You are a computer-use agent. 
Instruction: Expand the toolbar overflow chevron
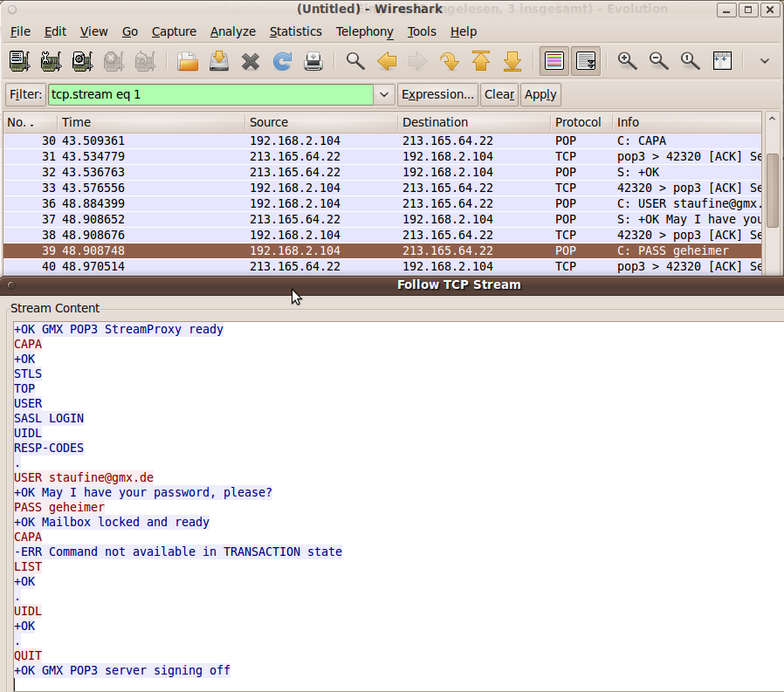click(765, 61)
